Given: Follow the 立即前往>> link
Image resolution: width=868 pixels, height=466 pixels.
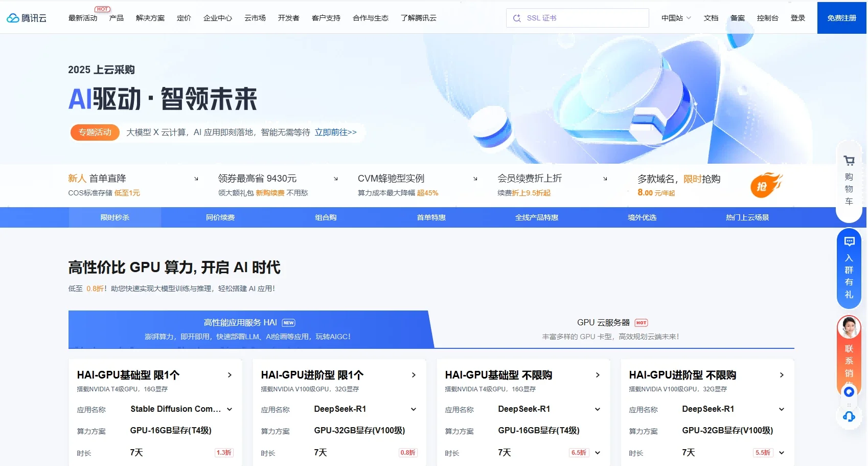Looking at the screenshot, I should 335,132.
